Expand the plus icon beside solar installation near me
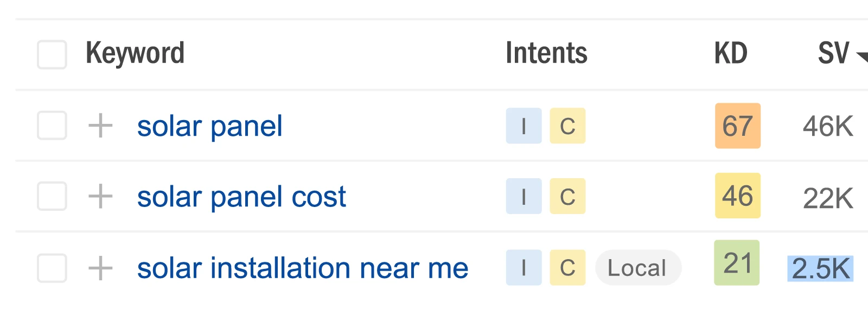Viewport: 868px width, 314px height. [100, 267]
